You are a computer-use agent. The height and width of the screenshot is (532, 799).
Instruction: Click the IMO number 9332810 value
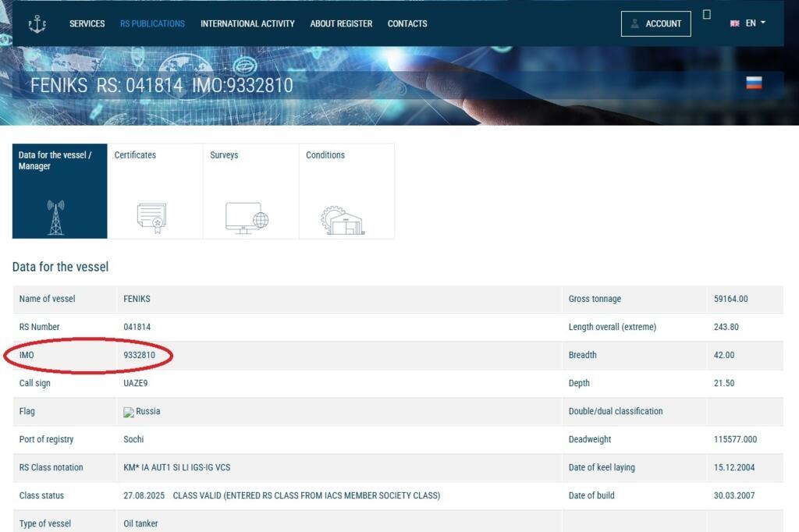(x=139, y=355)
